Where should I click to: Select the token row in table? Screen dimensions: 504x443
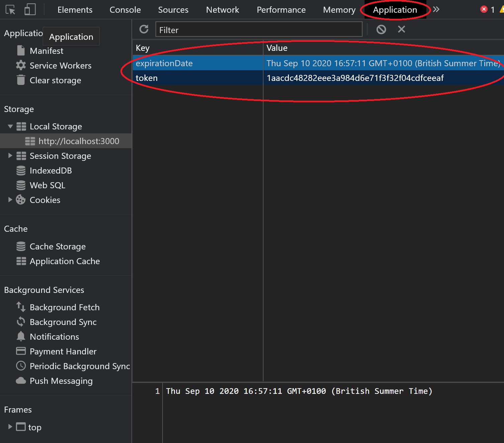[x=197, y=78]
